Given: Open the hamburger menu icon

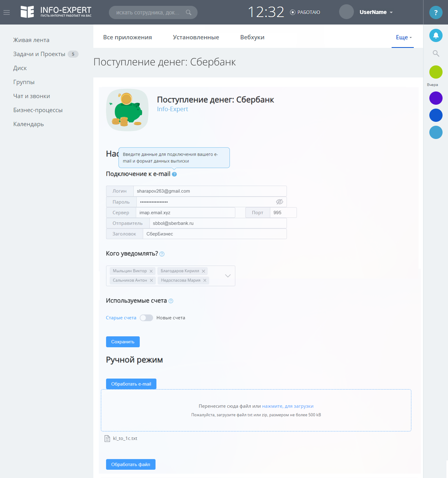Looking at the screenshot, I should tap(7, 12).
